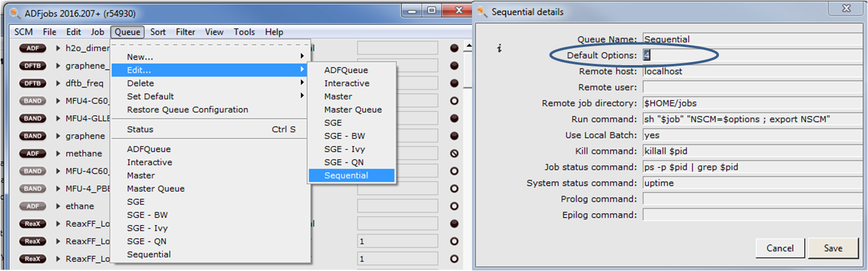
Task: Expand the ethane job details arrow
Action: (58, 206)
